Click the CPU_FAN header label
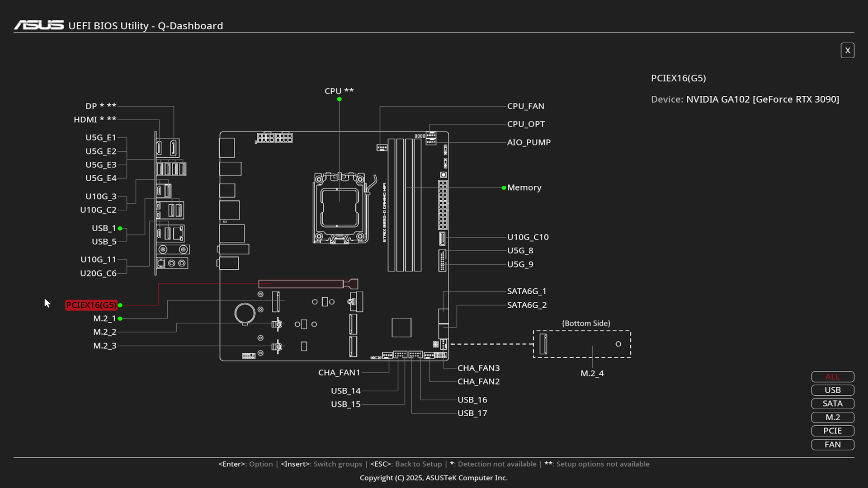Screen dimensions: 868x488 (525, 106)
